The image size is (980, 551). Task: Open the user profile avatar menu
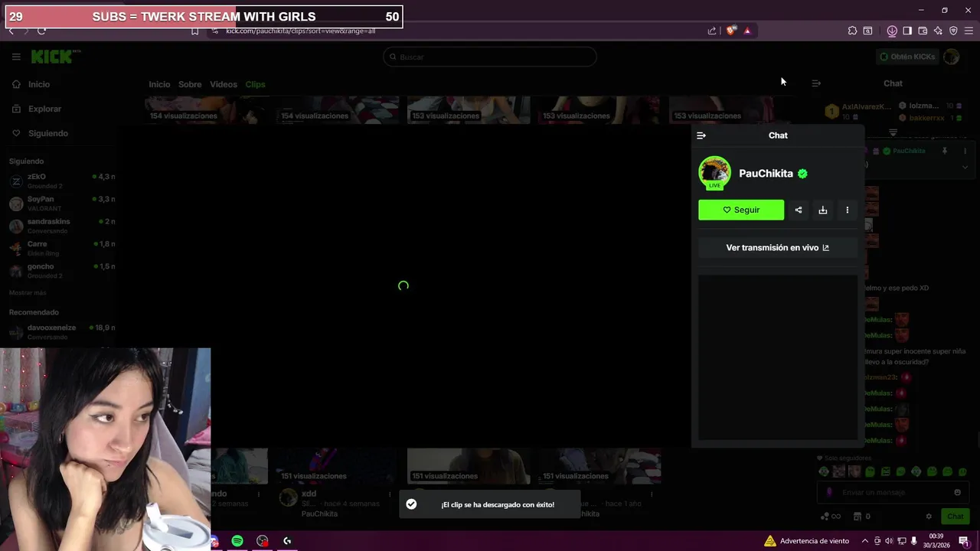pos(952,57)
